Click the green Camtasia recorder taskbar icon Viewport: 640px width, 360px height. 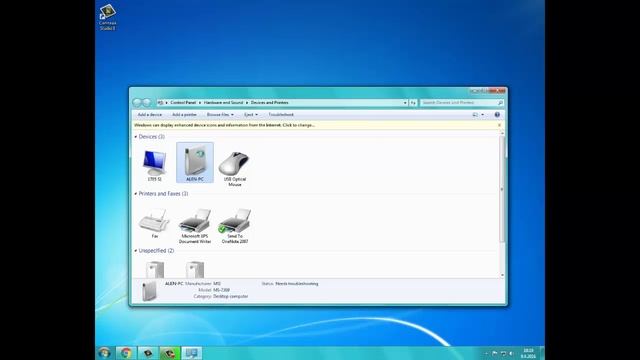[x=170, y=353]
